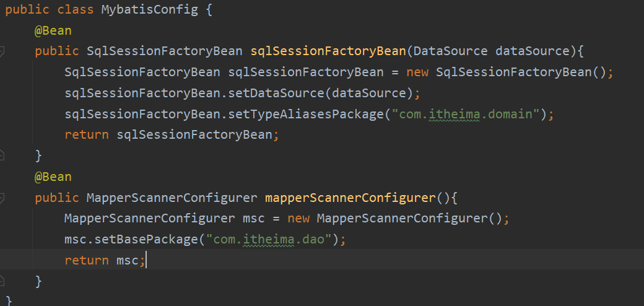Click the new MapperScannerConfigurer() constructor call

point(410,218)
